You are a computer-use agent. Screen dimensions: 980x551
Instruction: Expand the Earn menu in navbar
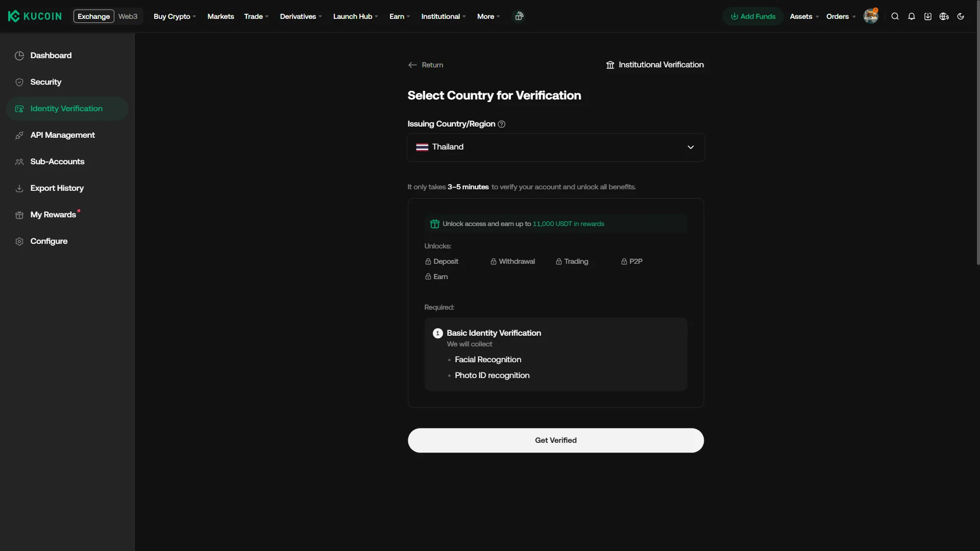tap(400, 16)
